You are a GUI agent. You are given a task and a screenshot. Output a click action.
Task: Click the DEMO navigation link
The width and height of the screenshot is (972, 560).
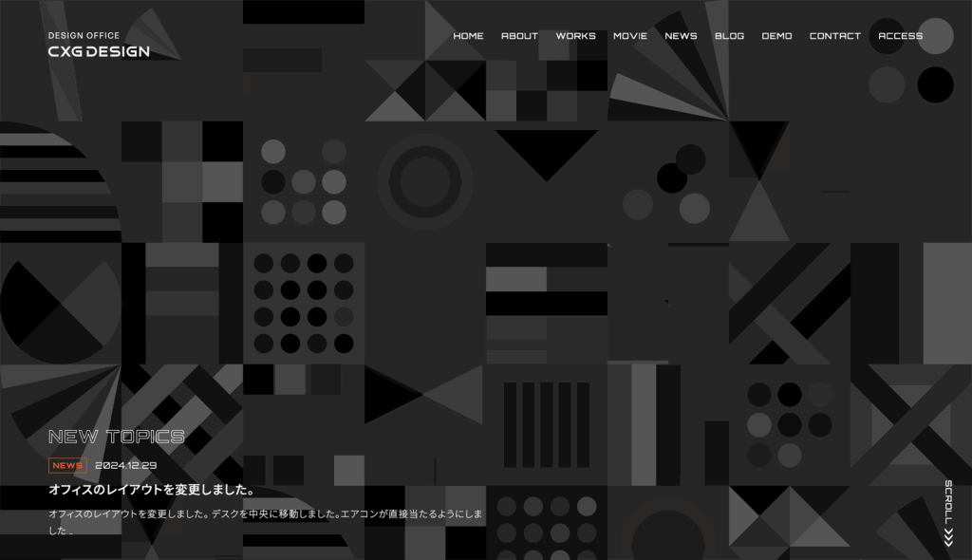click(776, 36)
